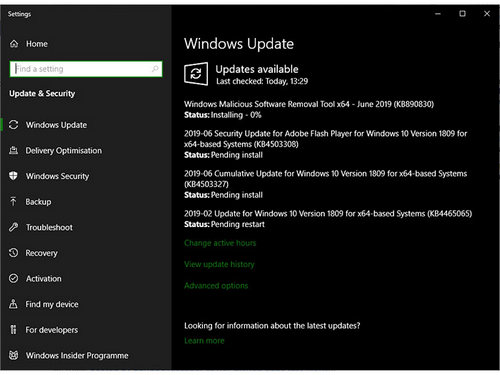Open Advanced options link
500x375 pixels.
point(216,286)
